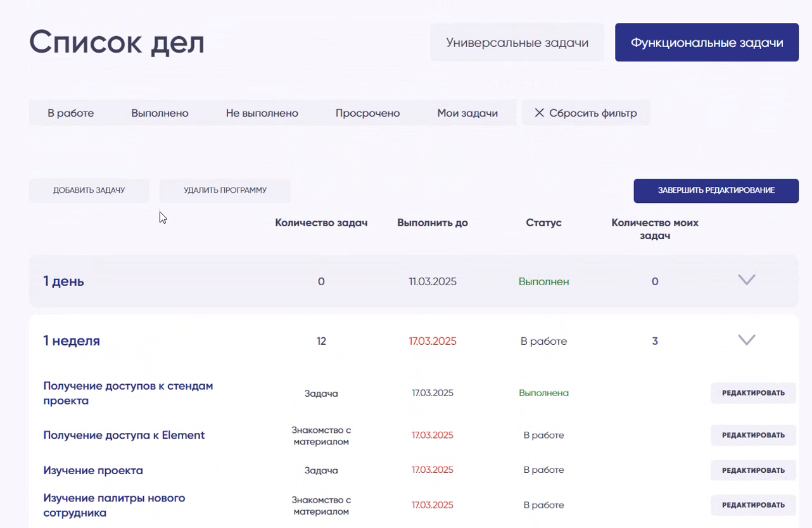Show only "Мои задачи"
Image resolution: width=812 pixels, height=528 pixels.
point(467,113)
